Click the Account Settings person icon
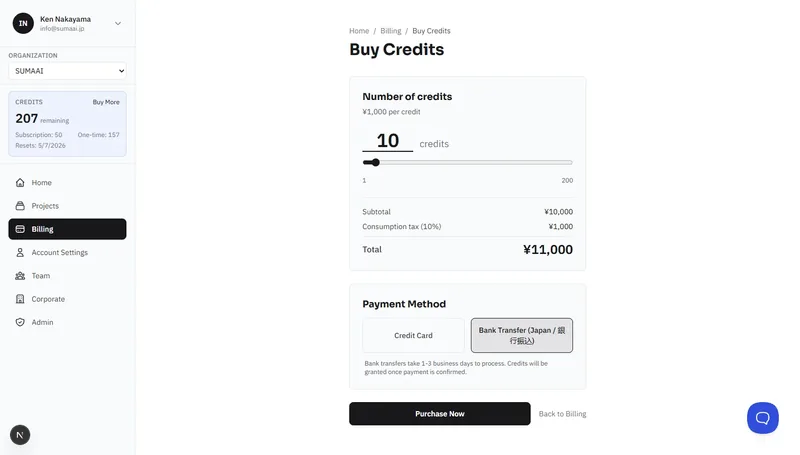 pyautogui.click(x=20, y=253)
